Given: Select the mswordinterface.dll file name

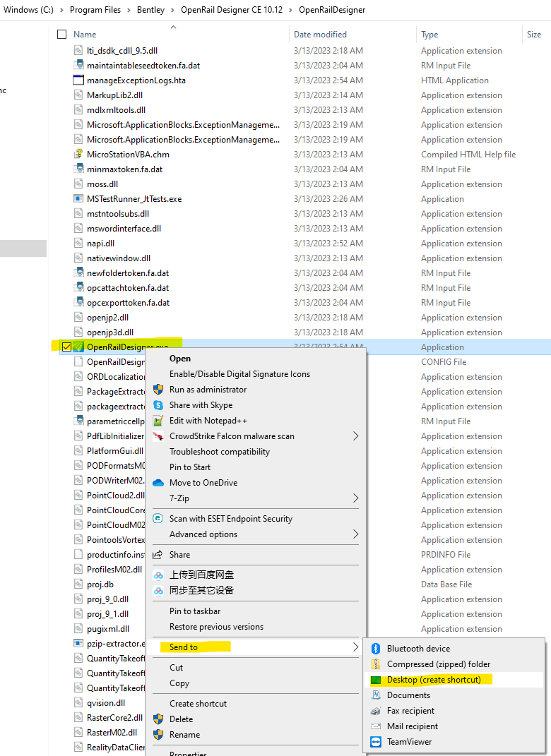Looking at the screenshot, I should pos(124,229).
